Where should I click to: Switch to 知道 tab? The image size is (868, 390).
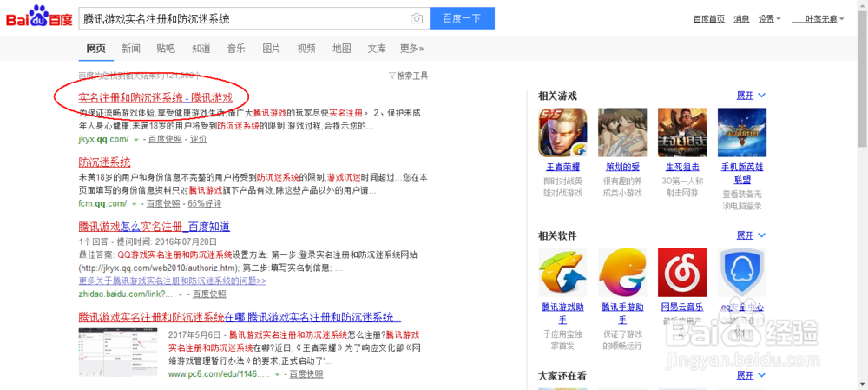(201, 48)
